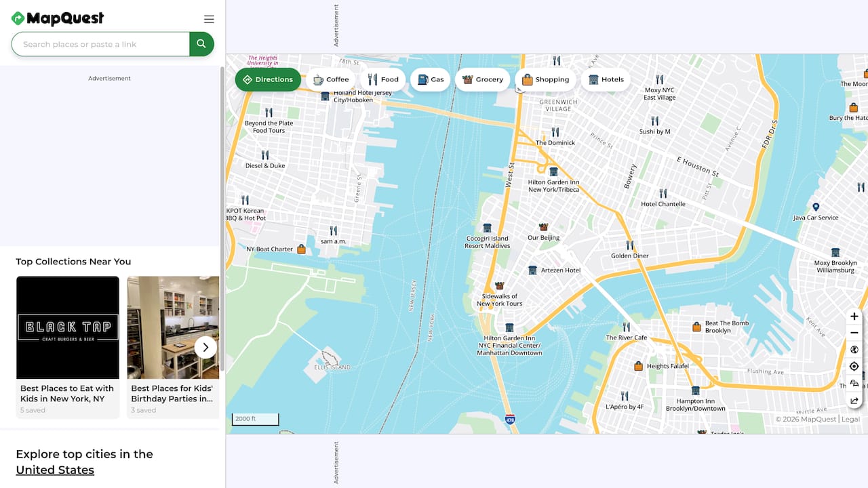The height and width of the screenshot is (488, 868).
Task: Select the Food category chip
Action: 383,79
